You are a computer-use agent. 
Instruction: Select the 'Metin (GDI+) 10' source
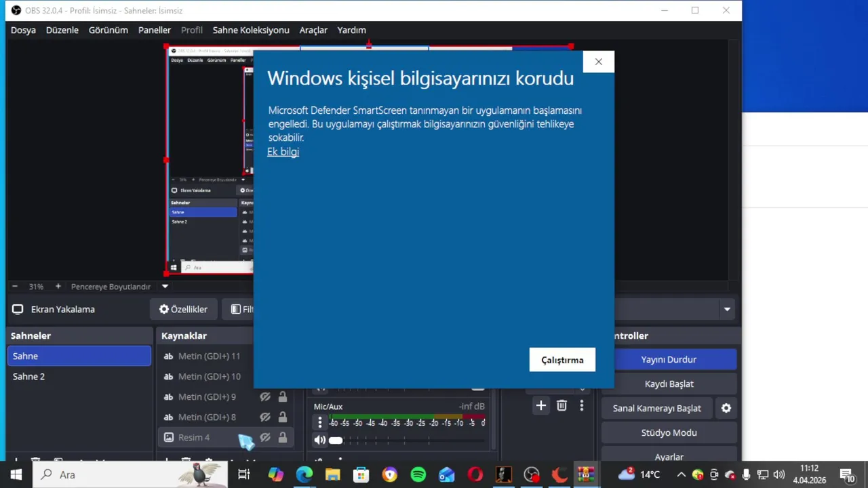pos(209,376)
